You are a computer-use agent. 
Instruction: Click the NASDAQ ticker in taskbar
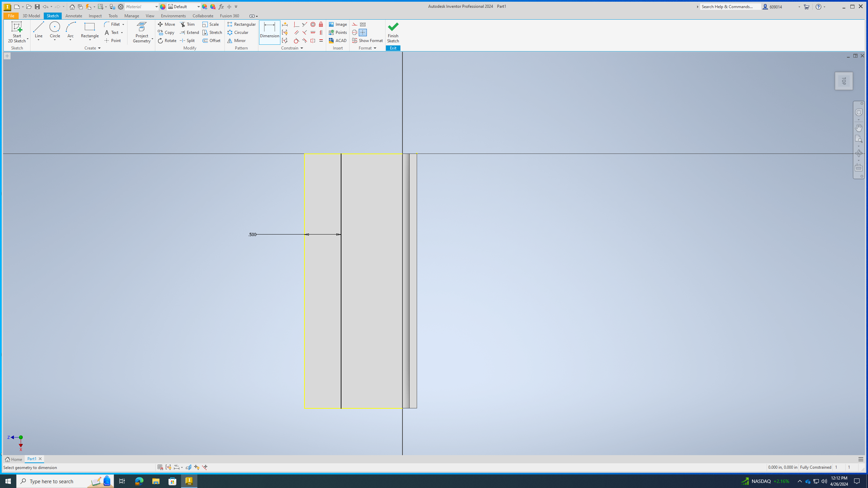766,481
